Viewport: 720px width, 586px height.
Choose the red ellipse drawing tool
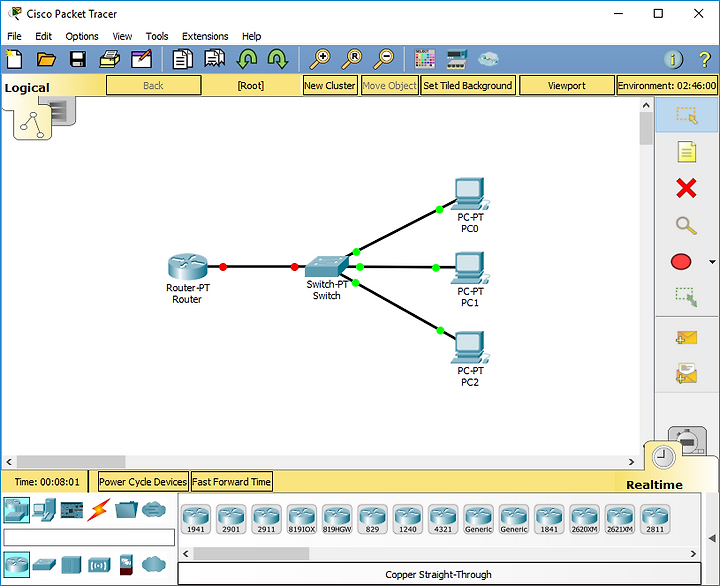[681, 262]
